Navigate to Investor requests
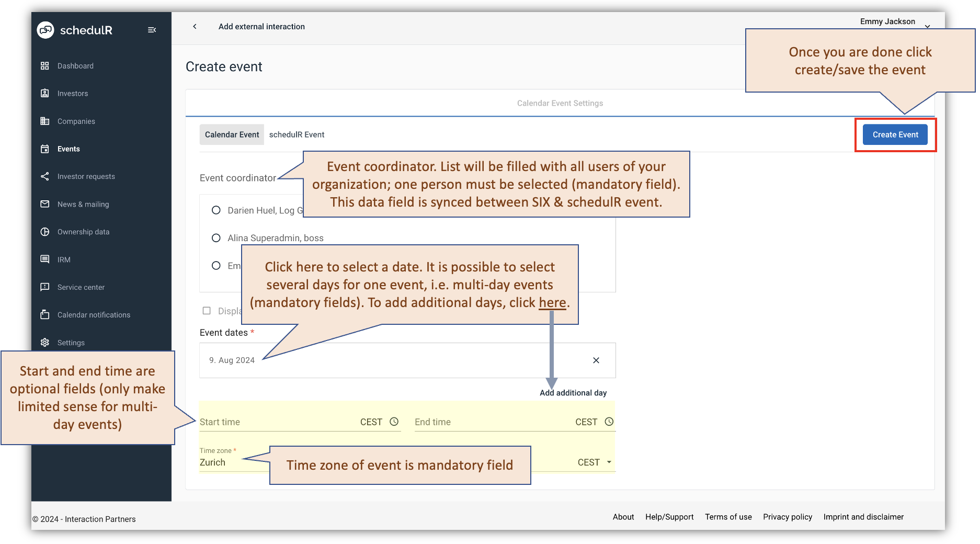 pyautogui.click(x=86, y=176)
